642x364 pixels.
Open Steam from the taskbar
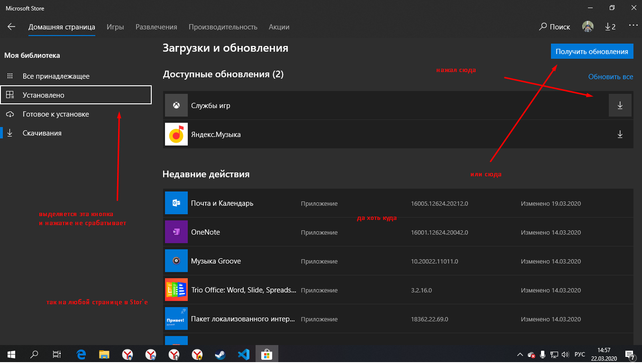220,354
